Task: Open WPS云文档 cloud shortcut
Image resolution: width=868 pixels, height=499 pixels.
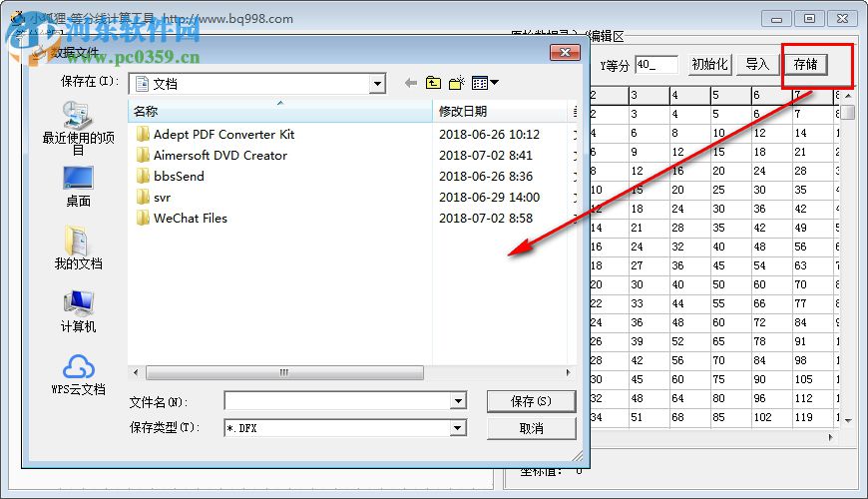Action: tap(78, 375)
